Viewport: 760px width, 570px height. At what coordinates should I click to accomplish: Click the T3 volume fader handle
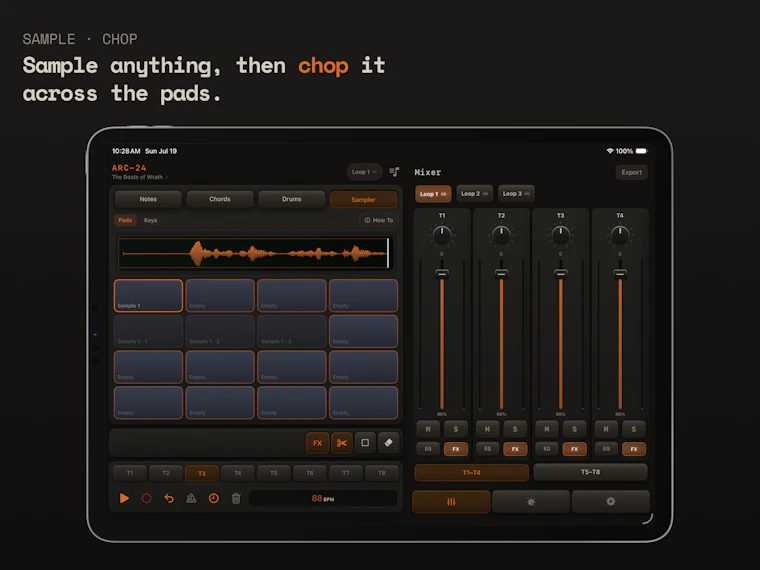click(560, 273)
